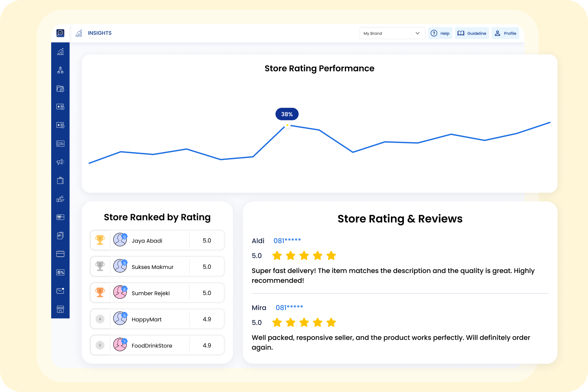Click the 4.9 rating for HappyMart
The image size is (588, 392).
click(207, 319)
